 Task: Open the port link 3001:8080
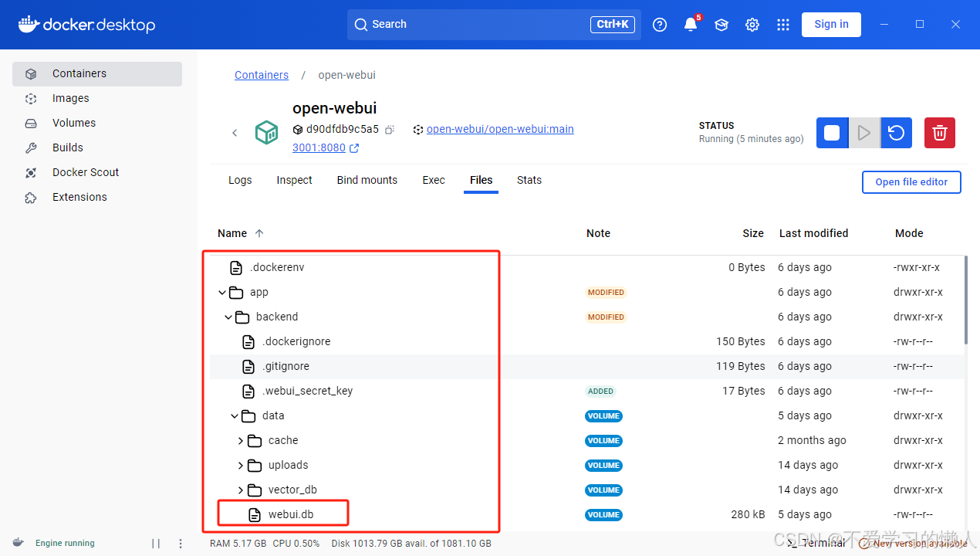[319, 147]
